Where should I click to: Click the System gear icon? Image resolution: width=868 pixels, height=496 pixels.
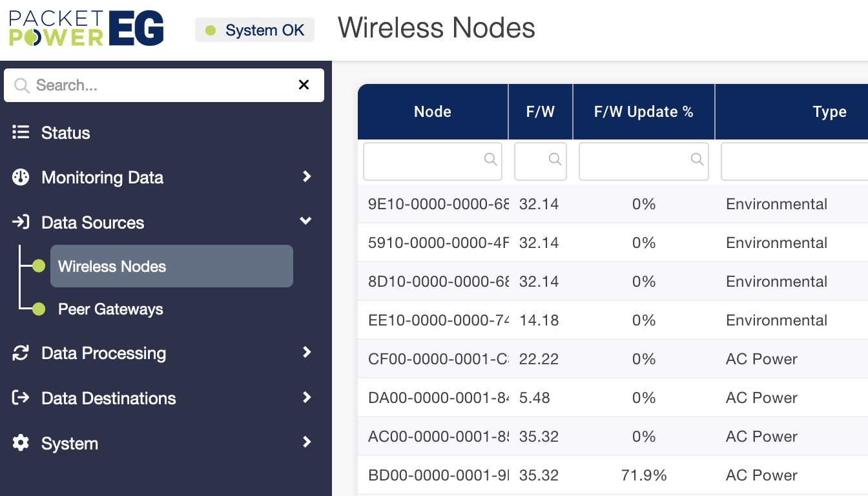coord(21,443)
